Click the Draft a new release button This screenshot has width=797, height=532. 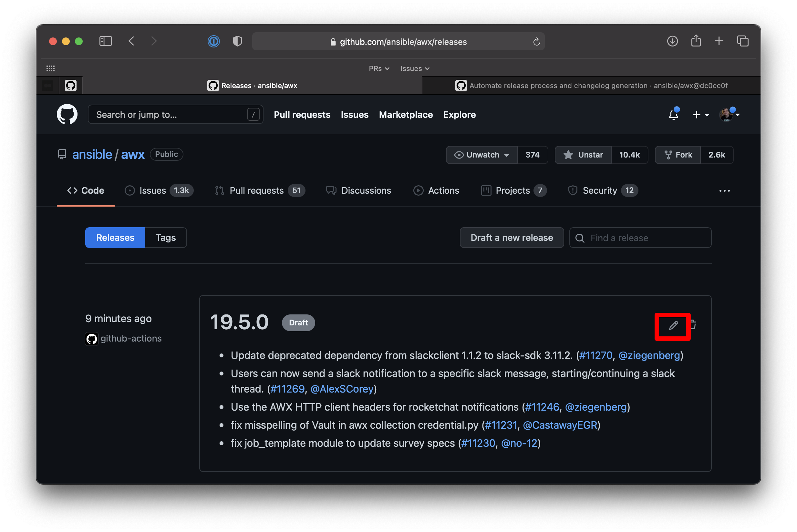coord(512,238)
